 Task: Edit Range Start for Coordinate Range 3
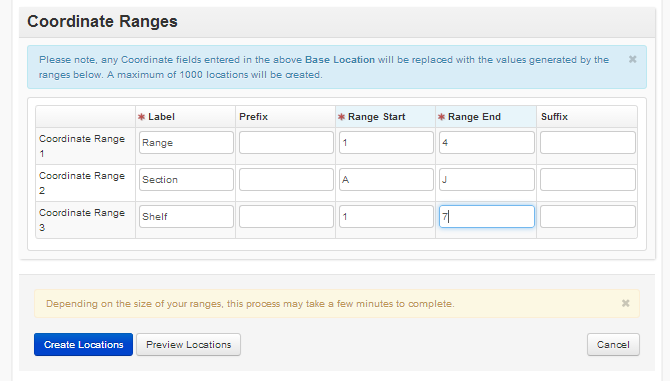click(386, 217)
